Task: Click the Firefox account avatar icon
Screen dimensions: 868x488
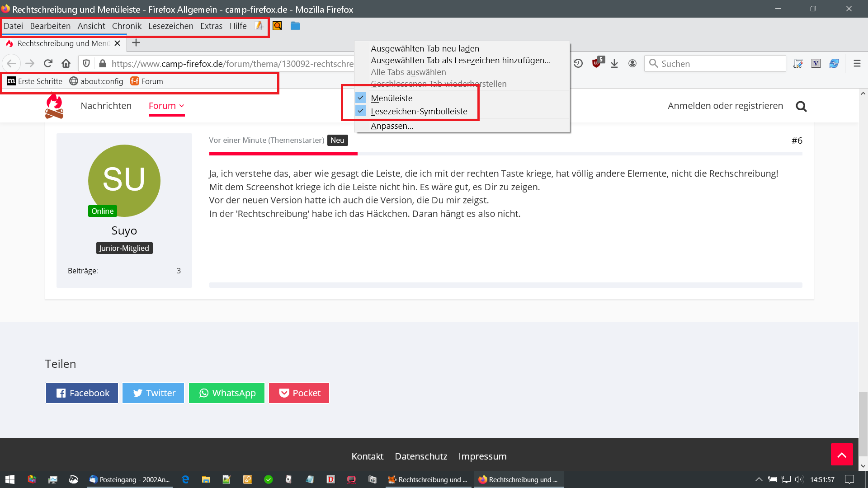Action: 632,64
